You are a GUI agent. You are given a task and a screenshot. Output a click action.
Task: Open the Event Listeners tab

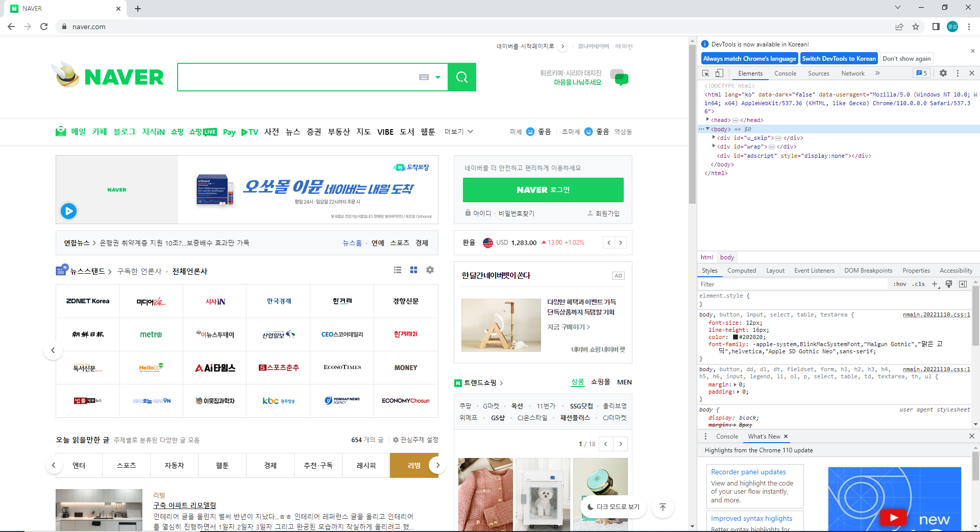pyautogui.click(x=814, y=271)
